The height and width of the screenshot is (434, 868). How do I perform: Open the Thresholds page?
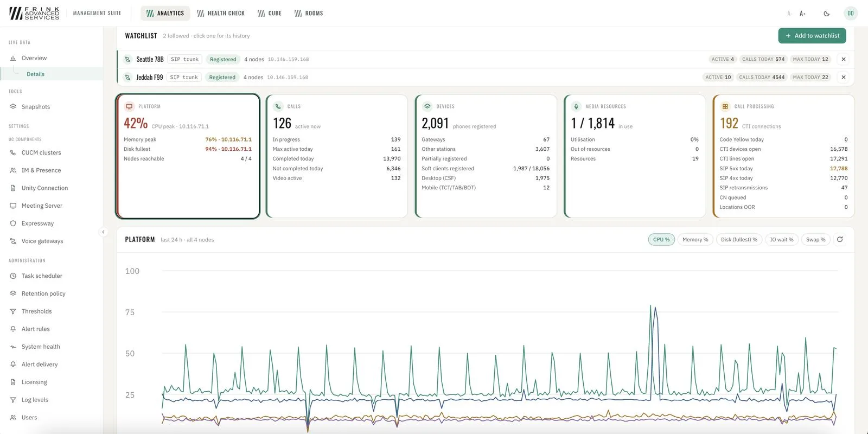tap(52, 311)
